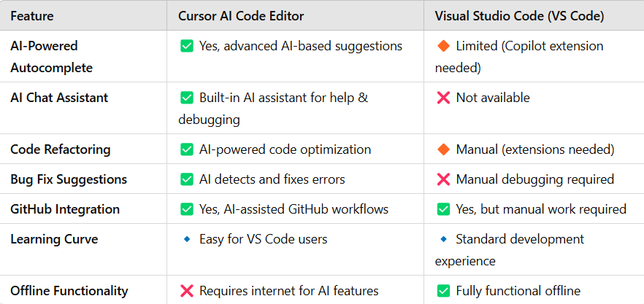Select the Visual Studio Code (VS Code) header
Viewport: 644px width, 304px height.
click(x=520, y=16)
